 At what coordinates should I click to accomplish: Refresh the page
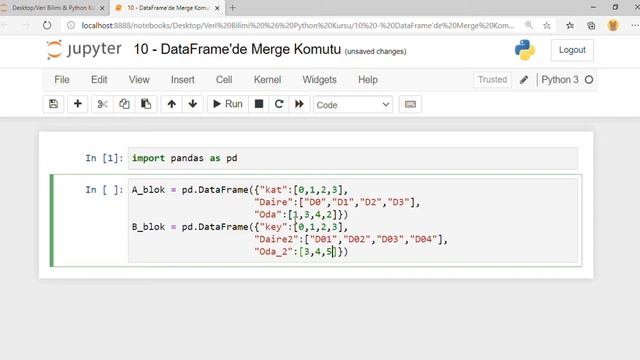point(47,25)
